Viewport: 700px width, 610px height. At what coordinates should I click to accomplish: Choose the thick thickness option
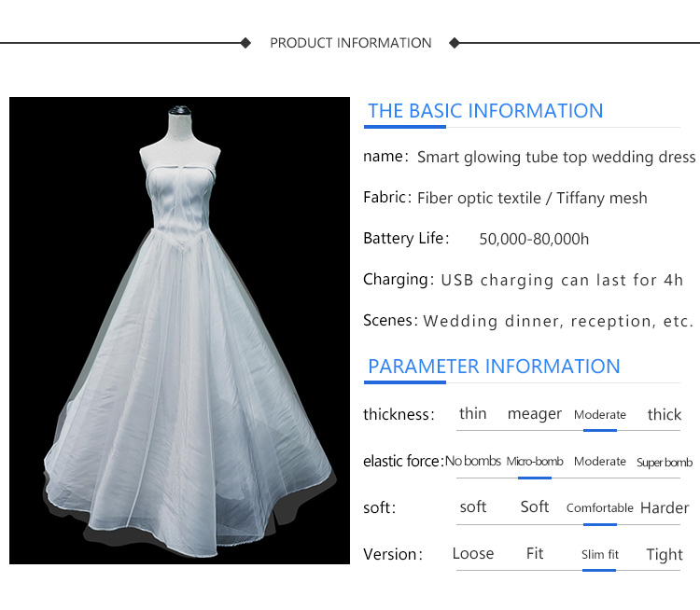(664, 415)
